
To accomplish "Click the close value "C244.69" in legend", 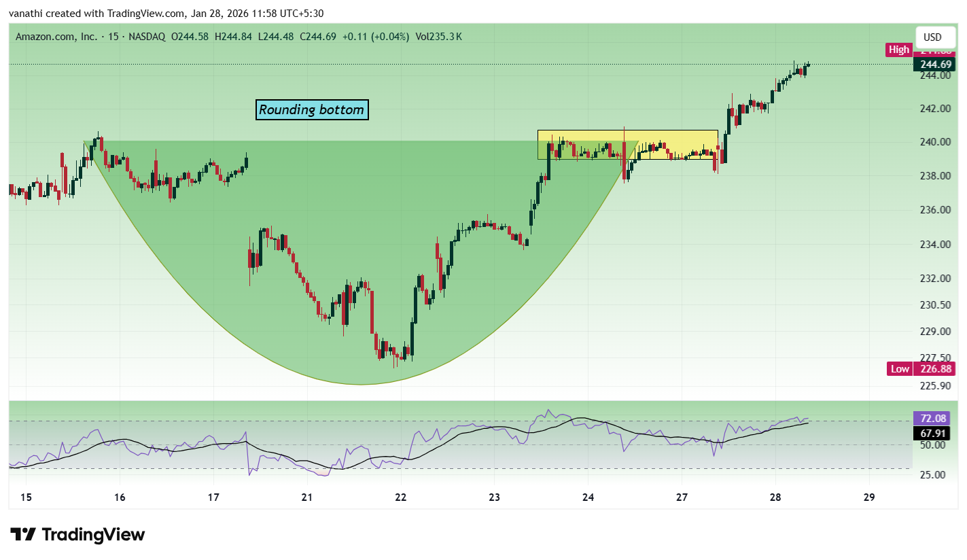I will click(317, 37).
